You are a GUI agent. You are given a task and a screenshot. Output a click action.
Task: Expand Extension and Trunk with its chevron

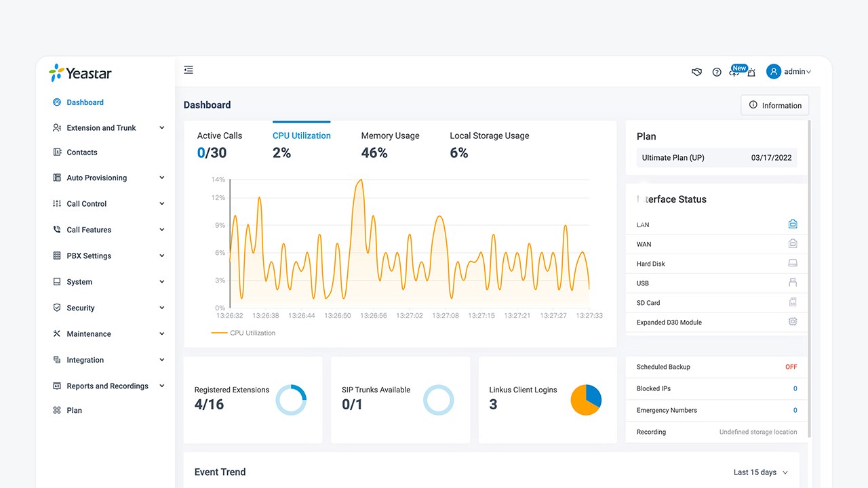click(x=162, y=127)
